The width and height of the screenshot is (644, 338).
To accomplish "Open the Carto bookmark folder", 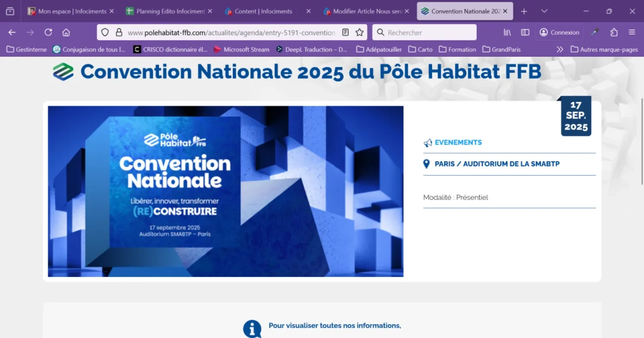I will pyautogui.click(x=420, y=49).
